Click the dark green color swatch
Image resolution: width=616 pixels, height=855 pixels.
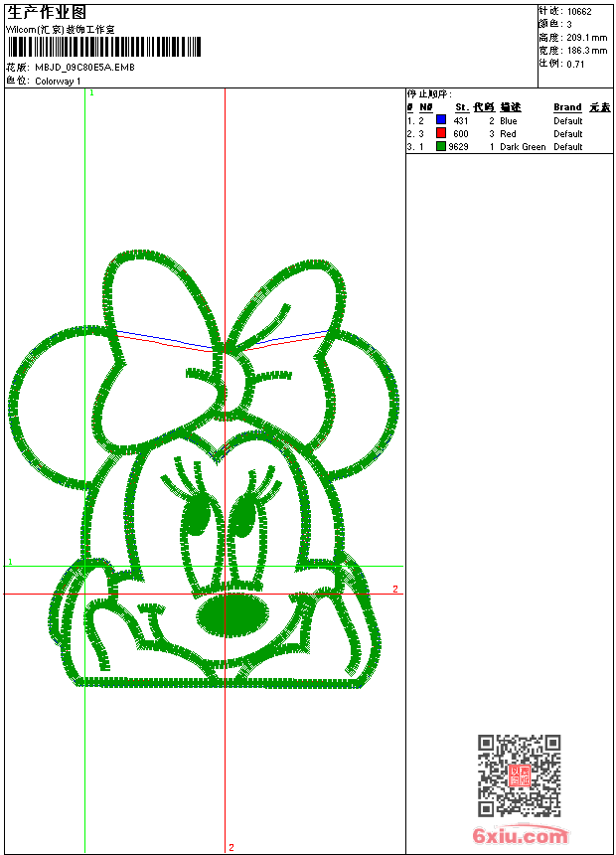441,146
